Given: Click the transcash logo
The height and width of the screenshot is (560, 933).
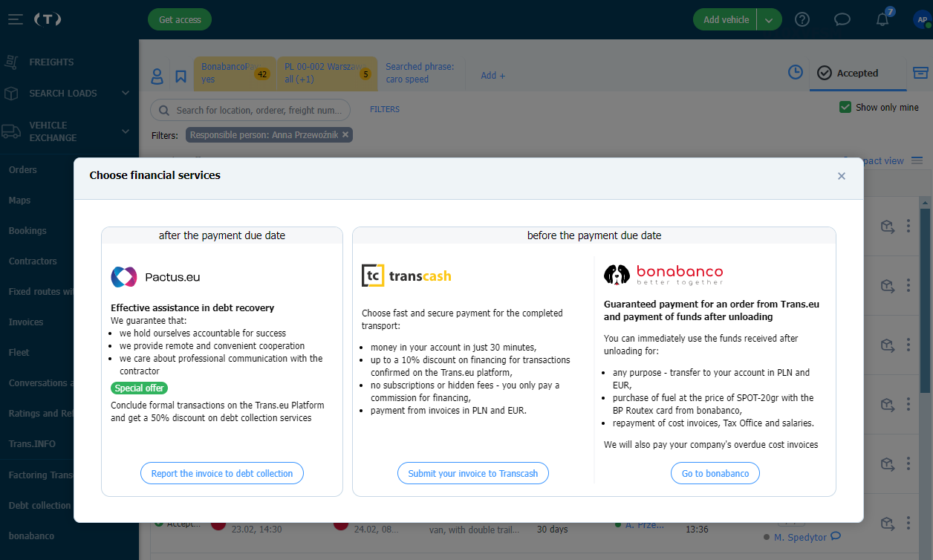Looking at the screenshot, I should 406,276.
